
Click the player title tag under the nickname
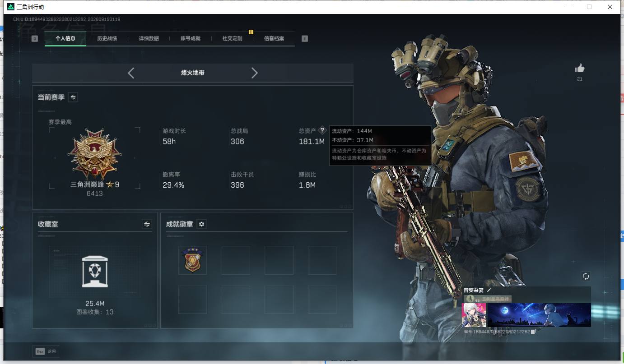tap(488, 299)
